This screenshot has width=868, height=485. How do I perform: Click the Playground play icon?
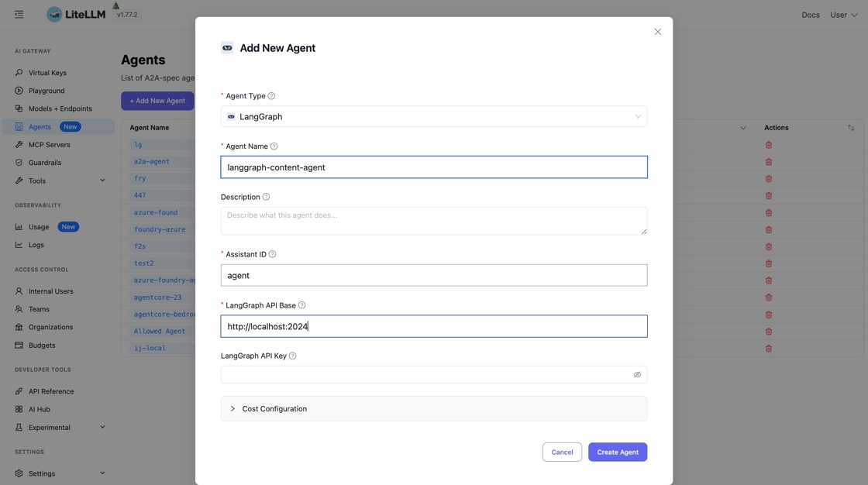(19, 90)
